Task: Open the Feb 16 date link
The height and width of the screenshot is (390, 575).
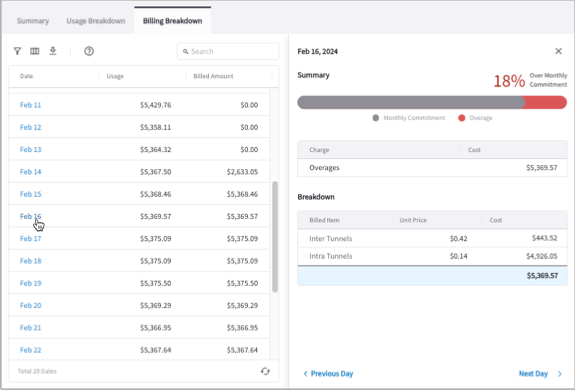Action: tap(30, 216)
